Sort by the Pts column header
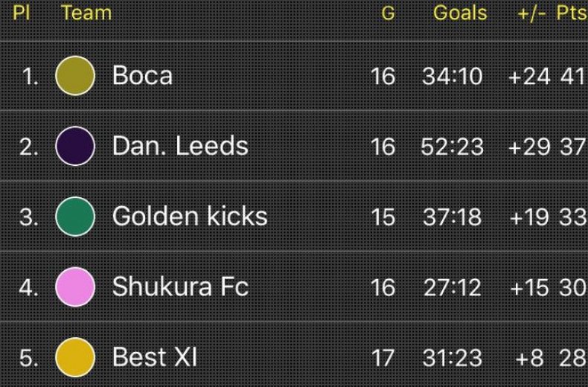Image resolution: width=588 pixels, height=387 pixels. point(572,13)
